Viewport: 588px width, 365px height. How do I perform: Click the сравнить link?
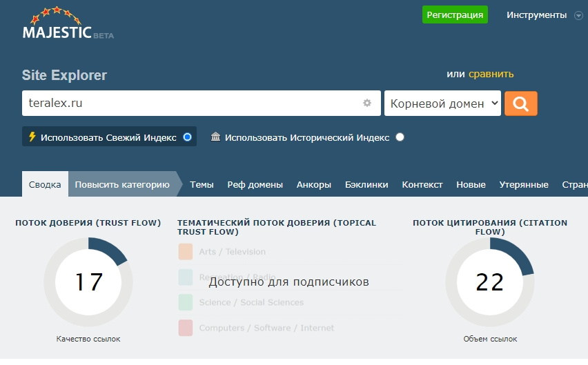tap(491, 75)
